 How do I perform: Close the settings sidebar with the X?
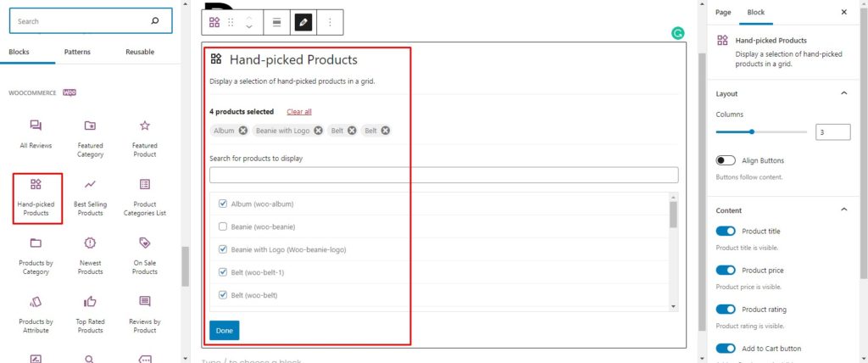843,12
